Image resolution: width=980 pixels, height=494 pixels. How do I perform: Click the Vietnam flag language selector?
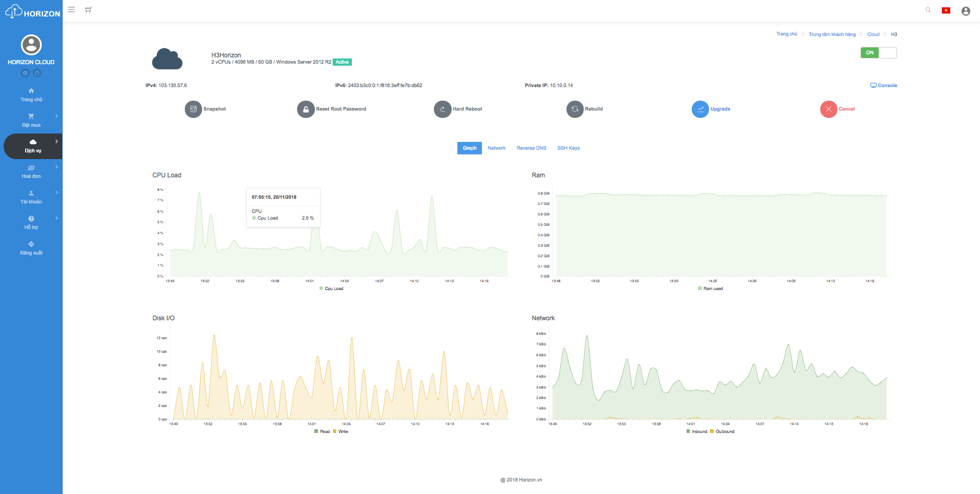[x=946, y=10]
